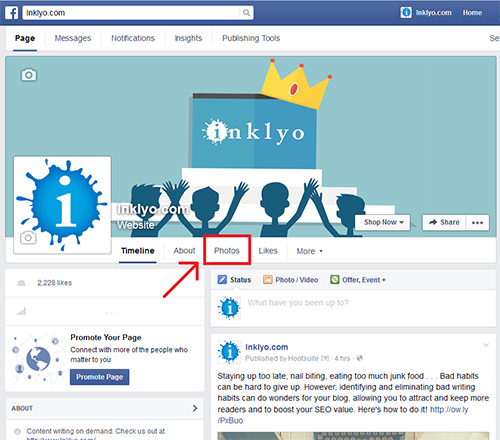Open the Notifications tab
500x440 pixels.
[x=133, y=38]
